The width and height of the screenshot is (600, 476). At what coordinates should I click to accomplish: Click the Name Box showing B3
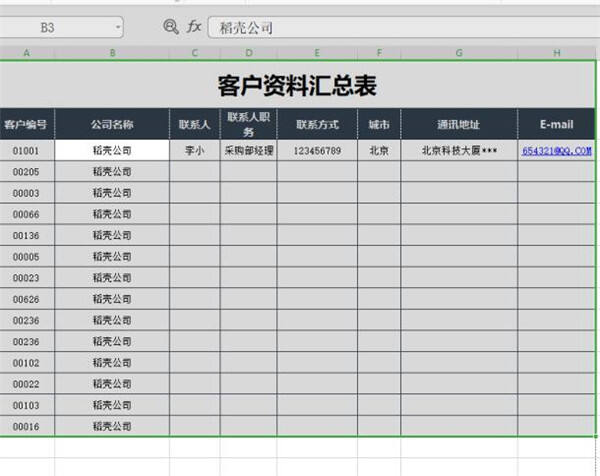click(x=61, y=27)
